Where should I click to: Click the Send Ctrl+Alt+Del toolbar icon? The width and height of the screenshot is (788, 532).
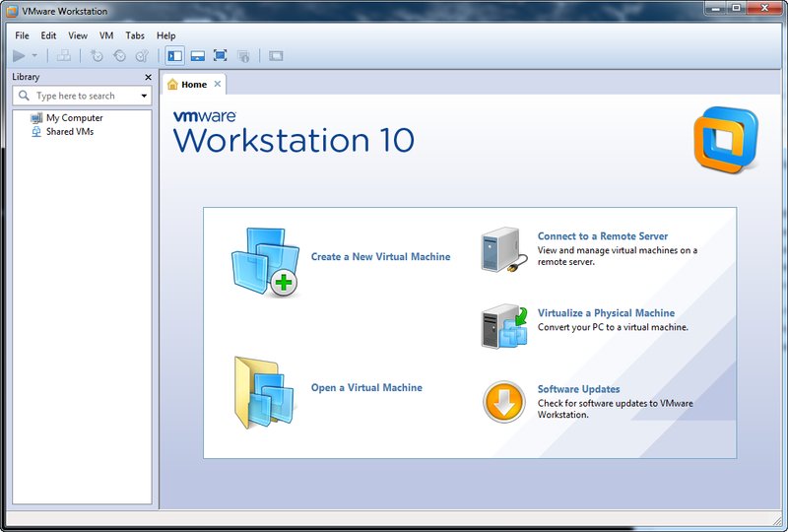64,56
